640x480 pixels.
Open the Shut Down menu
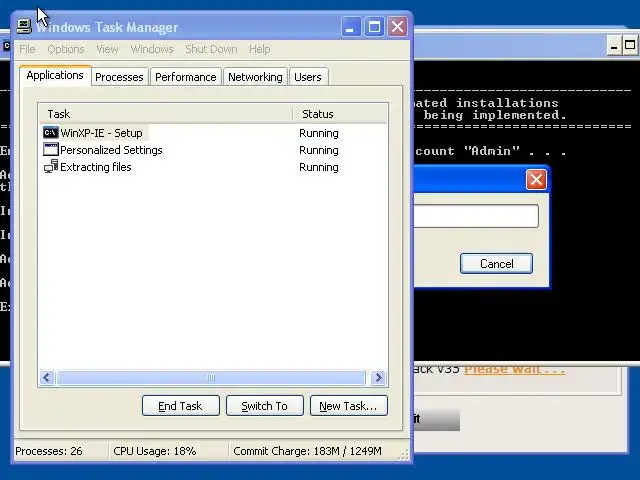pyautogui.click(x=211, y=49)
